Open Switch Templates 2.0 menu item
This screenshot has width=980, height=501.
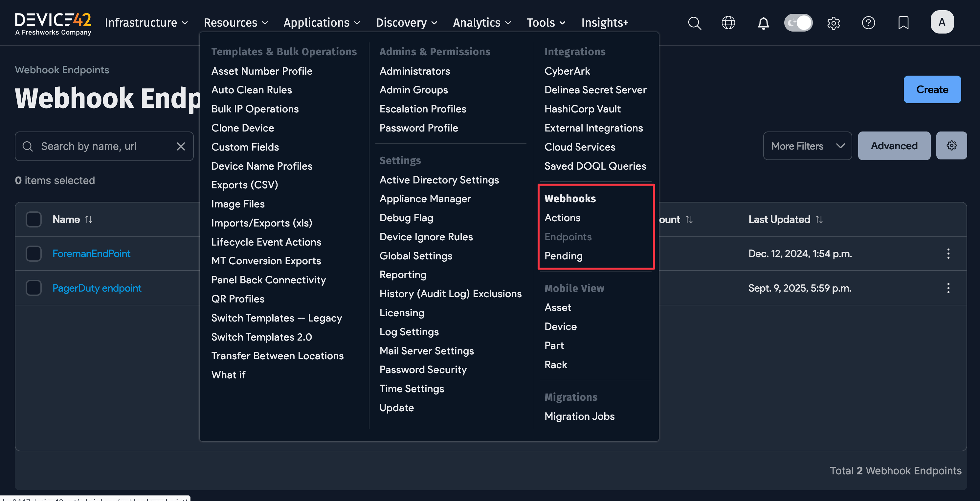pyautogui.click(x=261, y=337)
